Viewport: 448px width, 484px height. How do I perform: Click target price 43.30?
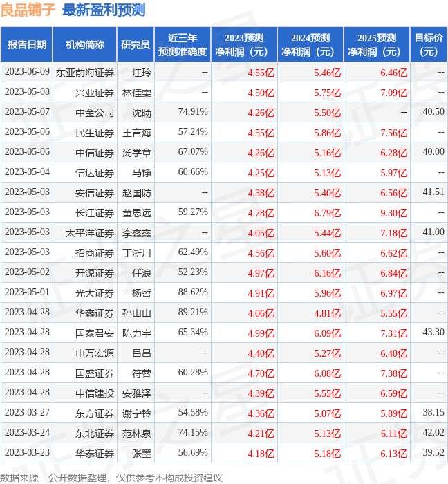coord(433,333)
